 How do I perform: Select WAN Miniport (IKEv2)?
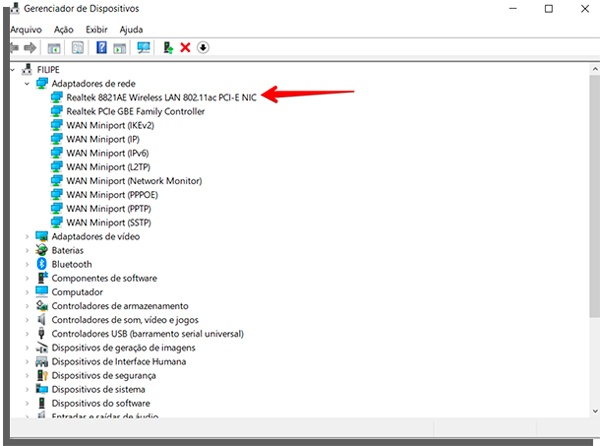(x=110, y=125)
